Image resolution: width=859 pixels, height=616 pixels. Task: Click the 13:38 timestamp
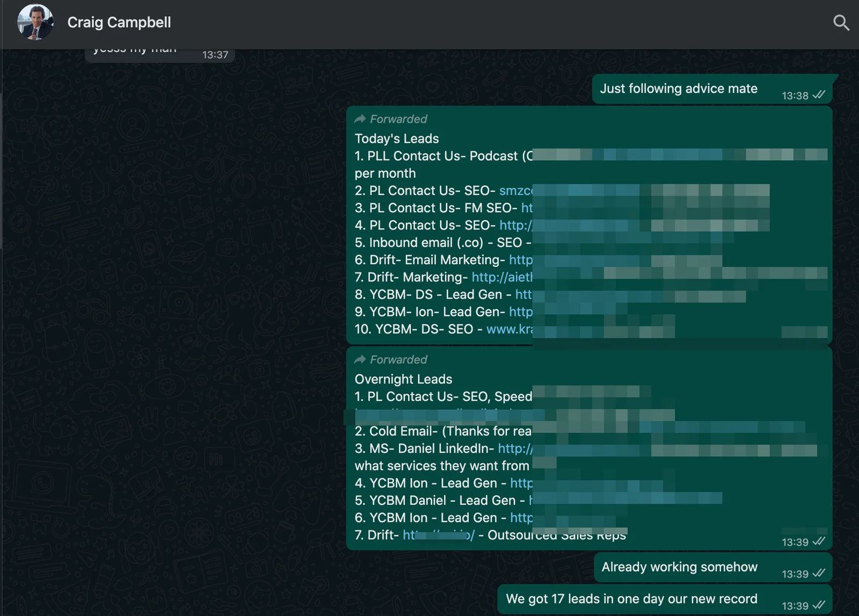(795, 96)
